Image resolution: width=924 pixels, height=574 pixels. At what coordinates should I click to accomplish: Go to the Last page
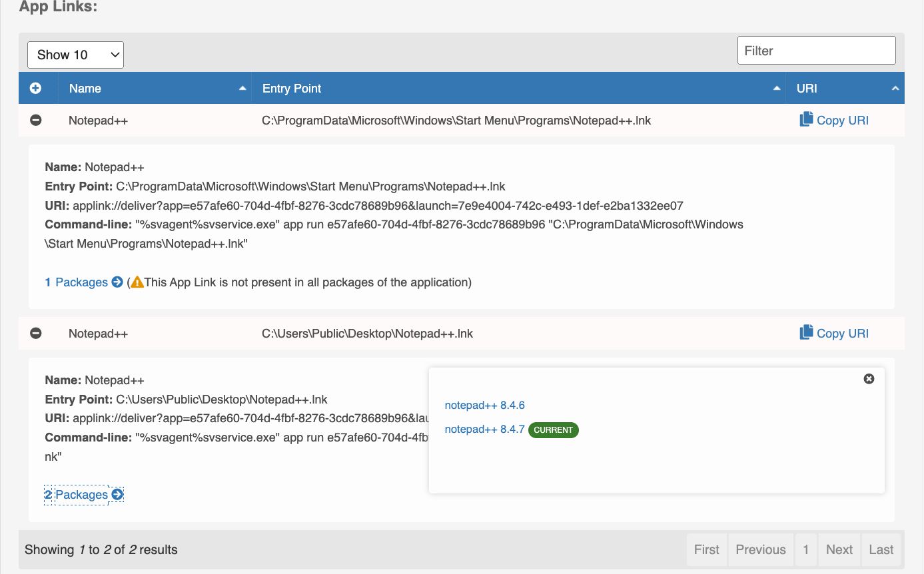[881, 549]
